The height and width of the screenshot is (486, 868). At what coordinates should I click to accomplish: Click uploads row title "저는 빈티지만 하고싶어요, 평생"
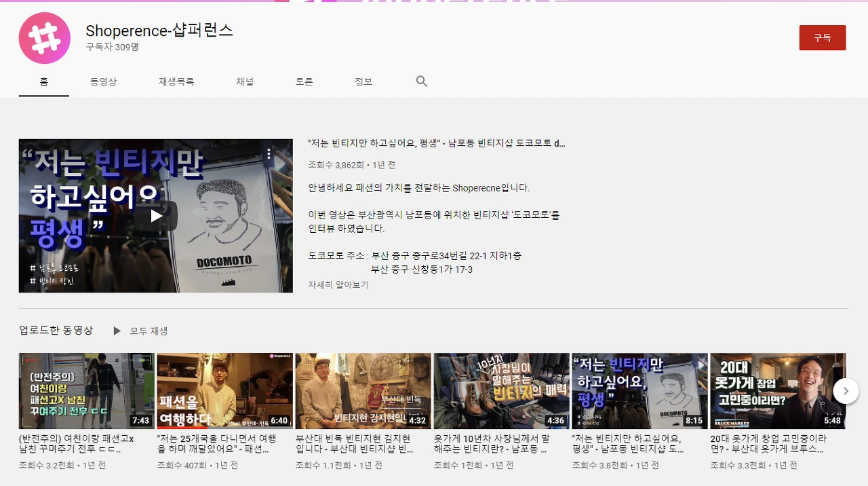(628, 444)
